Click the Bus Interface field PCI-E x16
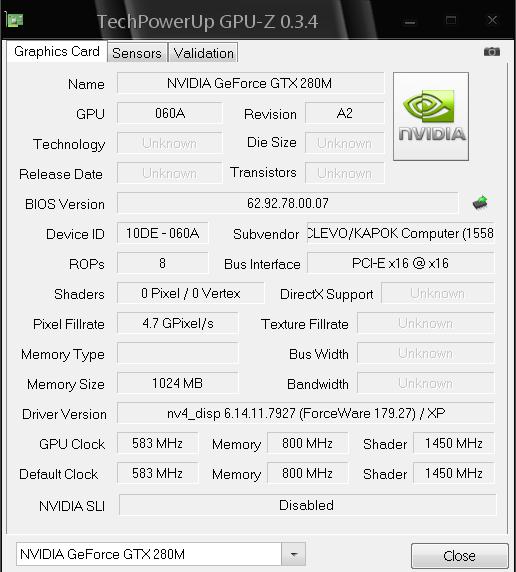Screen dimensions: 516x572 tap(401, 263)
